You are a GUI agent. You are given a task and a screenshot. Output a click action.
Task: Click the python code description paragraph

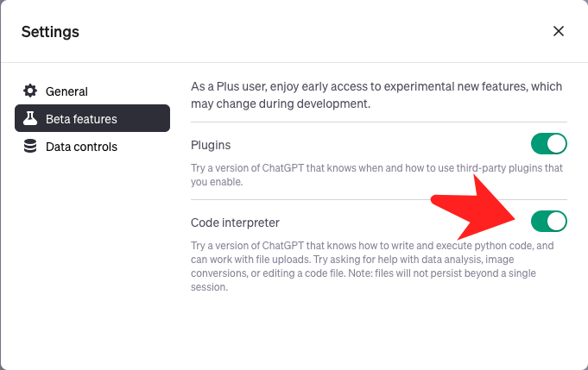(372, 267)
